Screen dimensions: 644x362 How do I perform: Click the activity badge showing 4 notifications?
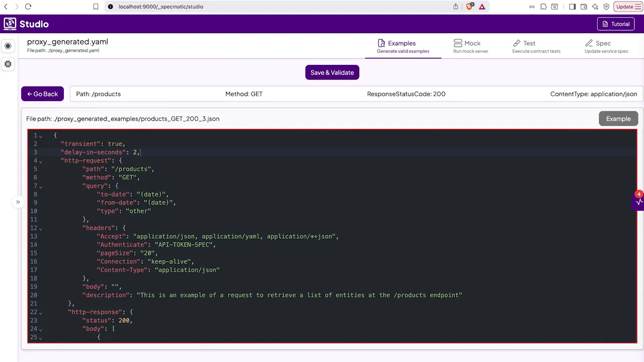[638, 195]
